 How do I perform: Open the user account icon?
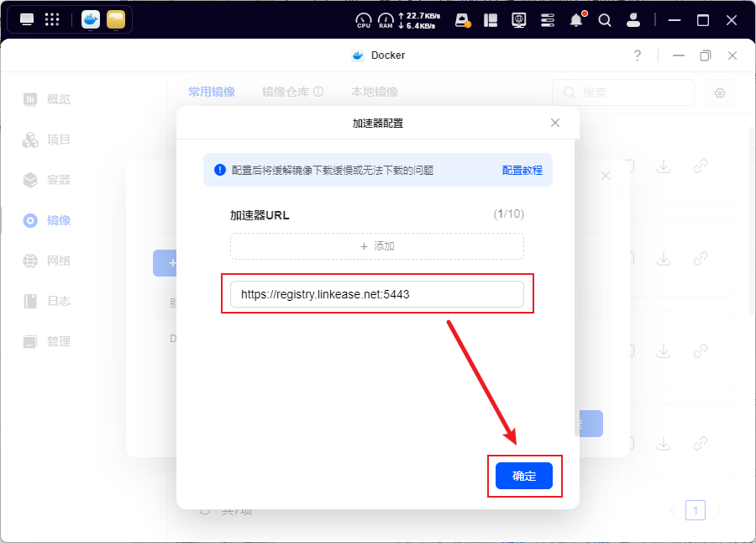(633, 20)
